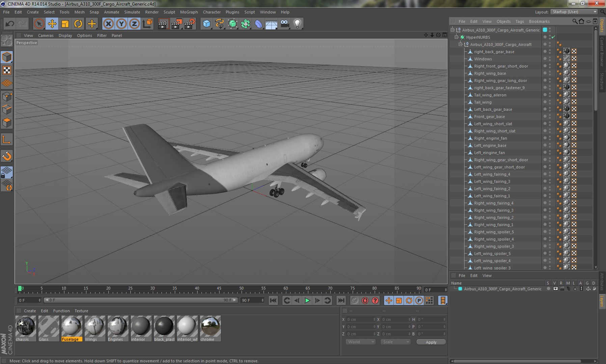Toggle Snap magnet in left palette

click(7, 156)
